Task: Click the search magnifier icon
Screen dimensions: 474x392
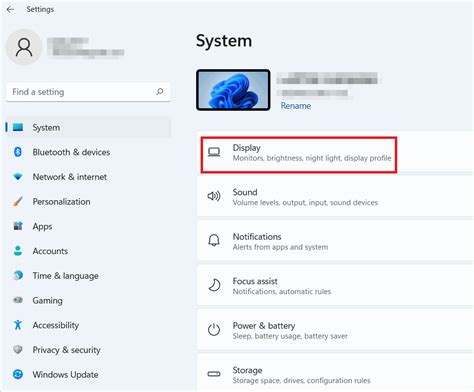Action: tap(160, 91)
